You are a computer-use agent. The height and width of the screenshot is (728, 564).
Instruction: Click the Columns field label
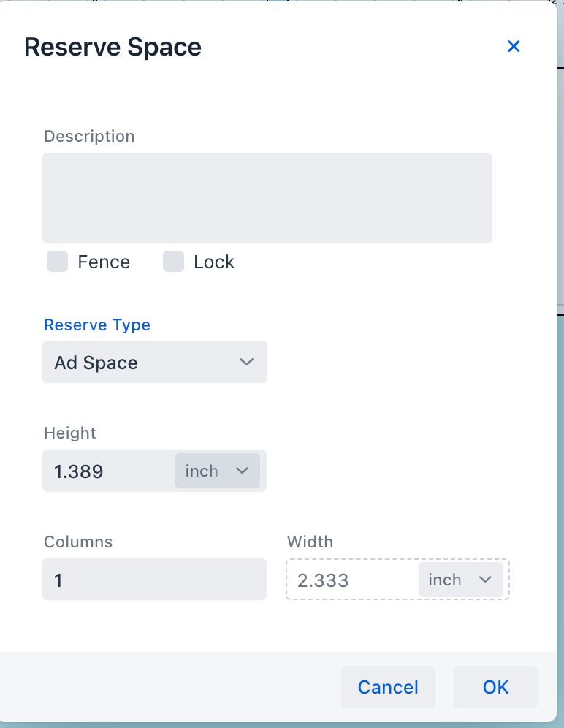(78, 542)
